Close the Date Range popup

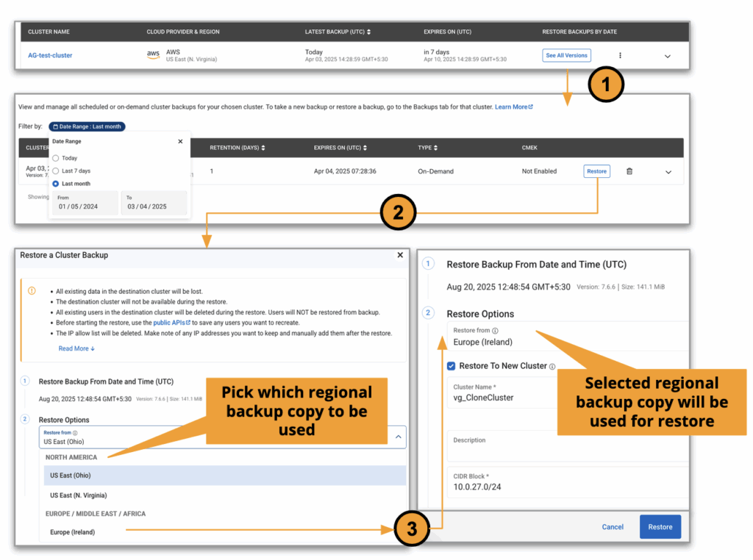tap(180, 141)
